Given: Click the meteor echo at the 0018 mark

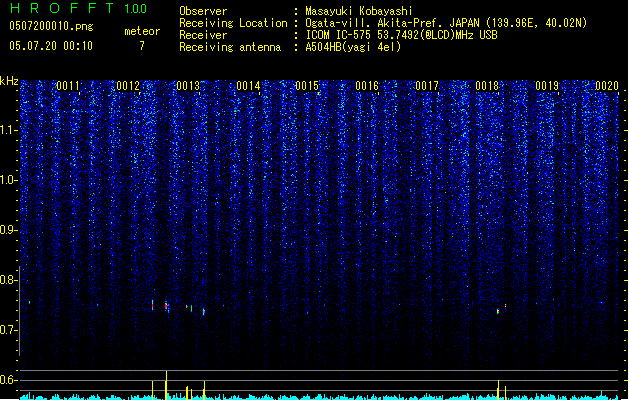Looking at the screenshot, I should pyautogui.click(x=498, y=311).
